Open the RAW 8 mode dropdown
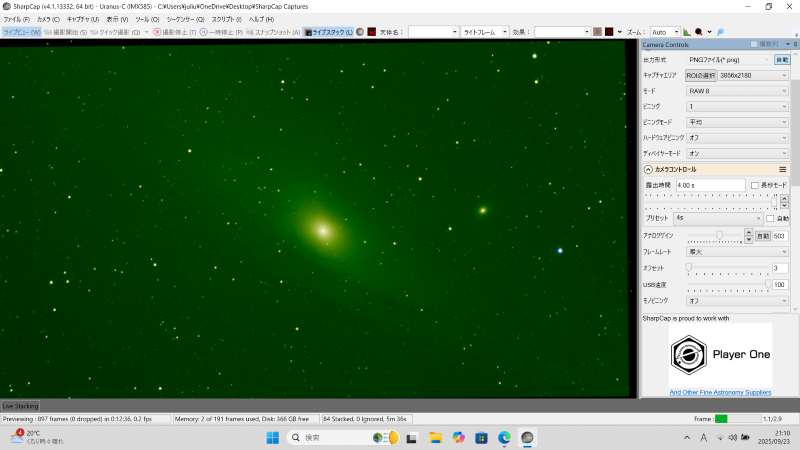This screenshot has height=450, width=800. [x=738, y=90]
